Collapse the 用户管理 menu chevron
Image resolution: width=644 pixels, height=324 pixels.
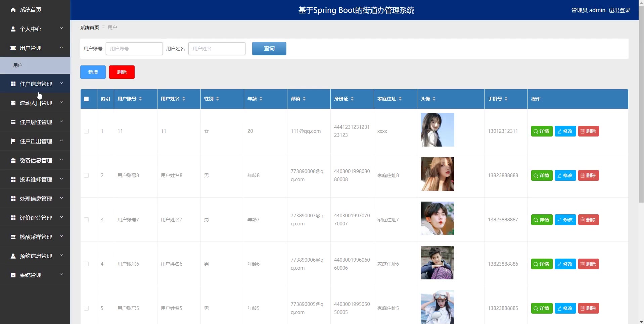[x=61, y=48]
